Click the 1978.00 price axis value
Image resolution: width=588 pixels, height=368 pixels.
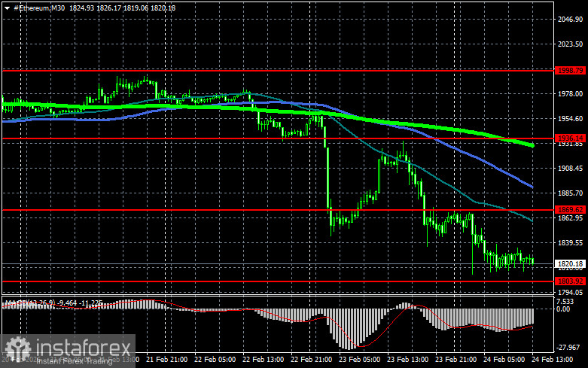570,93
